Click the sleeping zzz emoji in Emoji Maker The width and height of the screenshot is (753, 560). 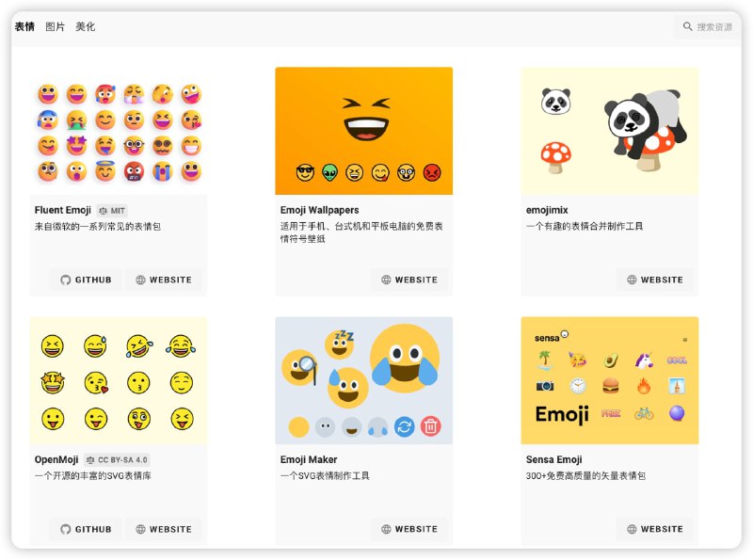pyautogui.click(x=340, y=344)
